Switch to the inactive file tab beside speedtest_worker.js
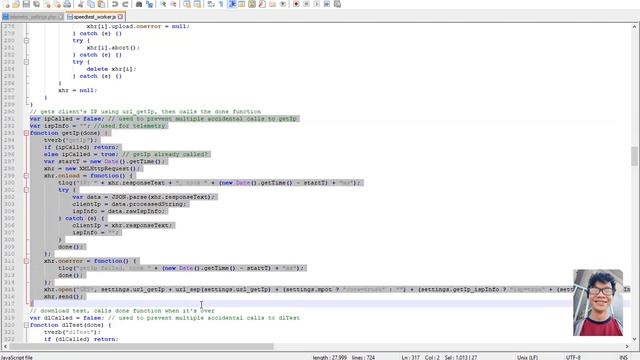The height and width of the screenshot is (360, 640). coord(33,17)
